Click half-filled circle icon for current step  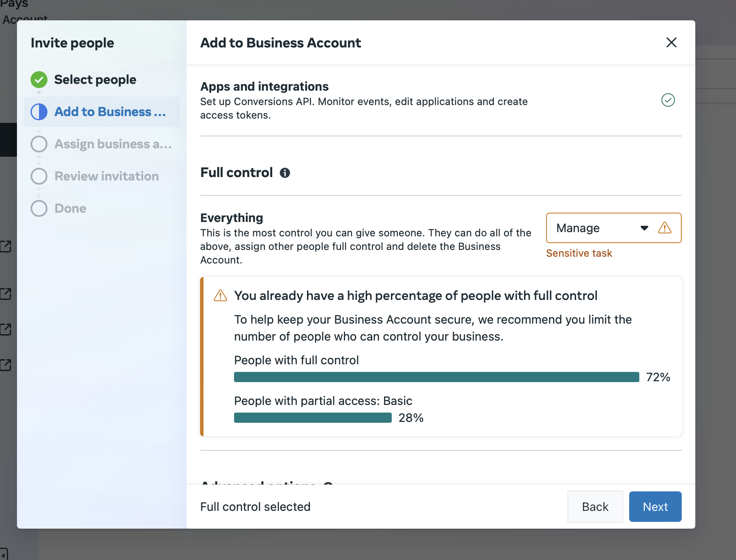pyautogui.click(x=39, y=112)
